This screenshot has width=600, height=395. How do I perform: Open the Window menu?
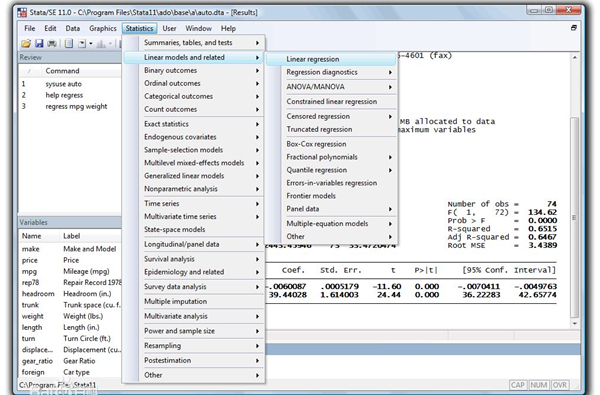coord(198,28)
